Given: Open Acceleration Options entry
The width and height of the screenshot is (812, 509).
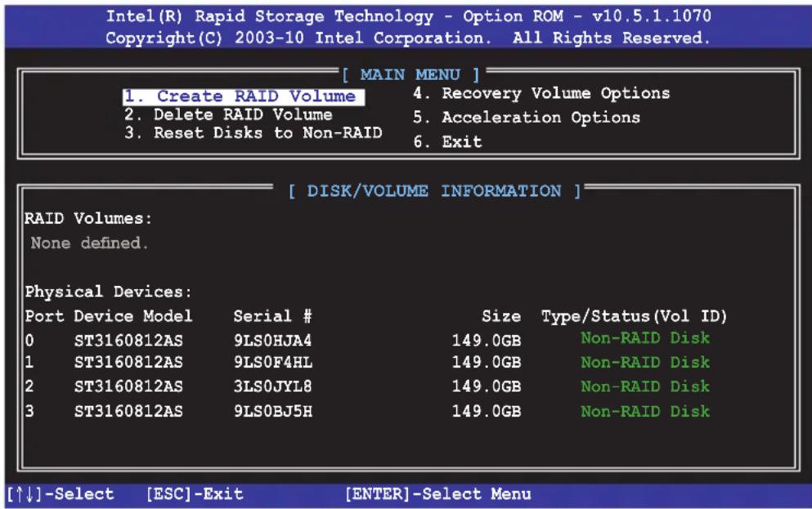Looking at the screenshot, I should (x=526, y=118).
